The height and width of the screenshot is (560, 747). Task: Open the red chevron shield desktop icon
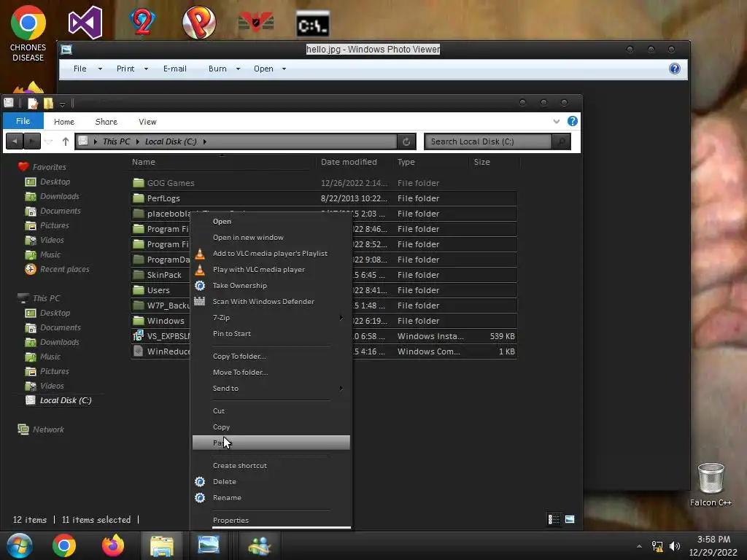256,23
